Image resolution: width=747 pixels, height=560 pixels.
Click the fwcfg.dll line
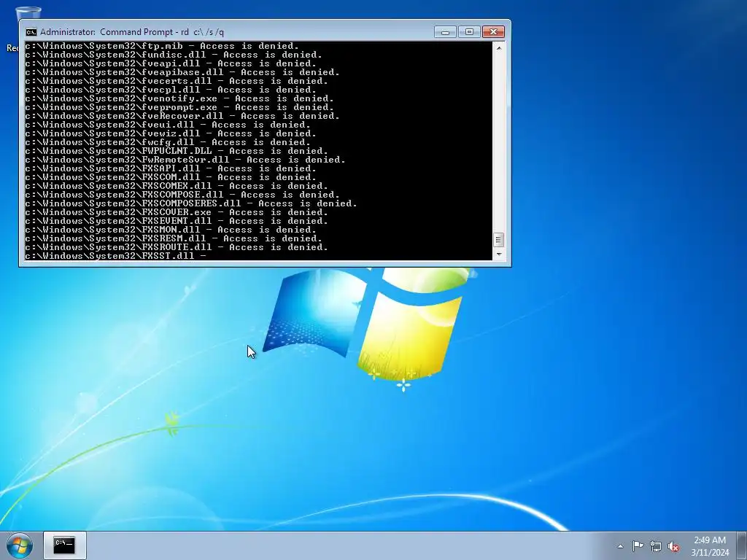click(x=169, y=142)
